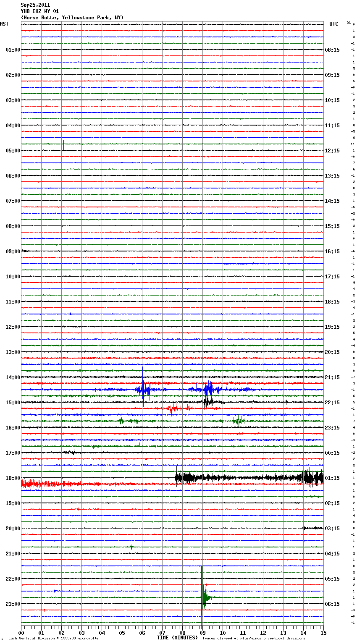Click the UTC column header
This screenshot has height=644, width=357.
click(x=333, y=24)
